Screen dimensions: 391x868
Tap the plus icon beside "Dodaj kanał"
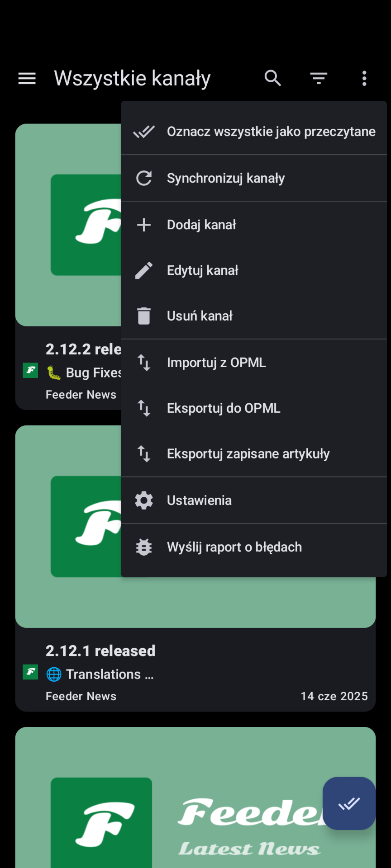(x=144, y=225)
